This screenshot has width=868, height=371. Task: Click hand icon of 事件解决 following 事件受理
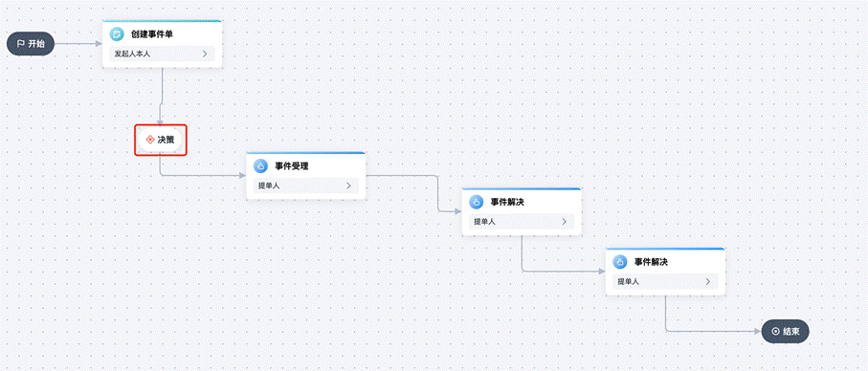coord(476,203)
